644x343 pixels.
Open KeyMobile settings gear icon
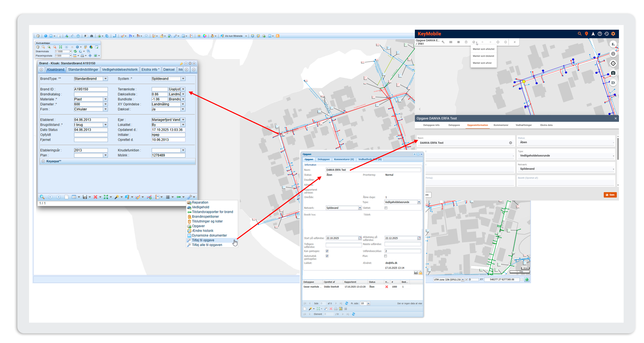[x=613, y=34]
